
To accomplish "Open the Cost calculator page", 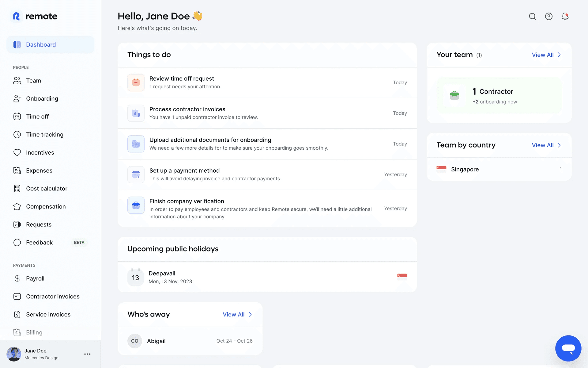I will (47, 189).
